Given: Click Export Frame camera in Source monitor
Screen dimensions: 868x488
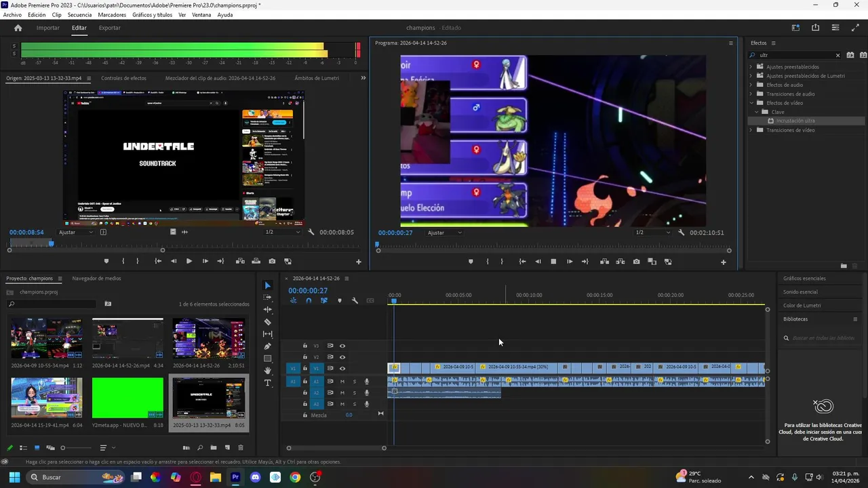Looking at the screenshot, I should tap(272, 261).
